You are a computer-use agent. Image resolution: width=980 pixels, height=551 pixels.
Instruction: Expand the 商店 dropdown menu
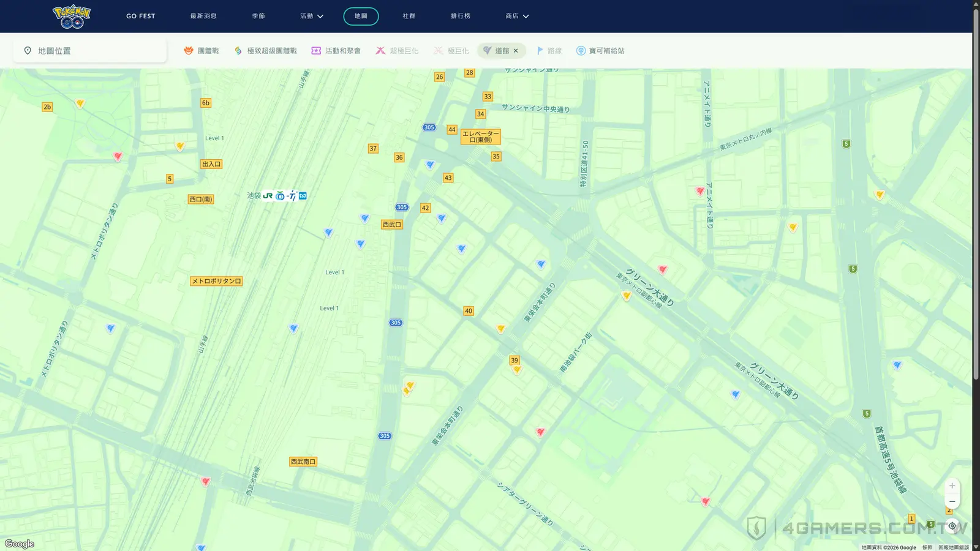click(518, 16)
